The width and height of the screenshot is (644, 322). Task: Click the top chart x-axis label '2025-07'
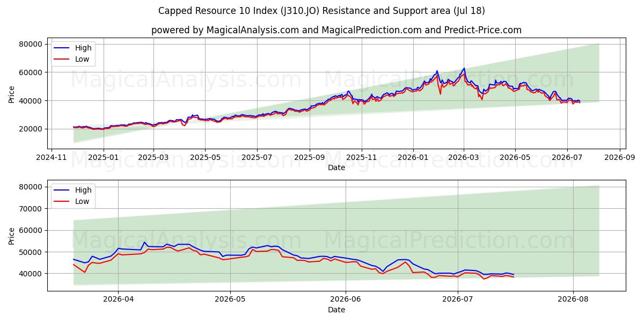pos(257,158)
